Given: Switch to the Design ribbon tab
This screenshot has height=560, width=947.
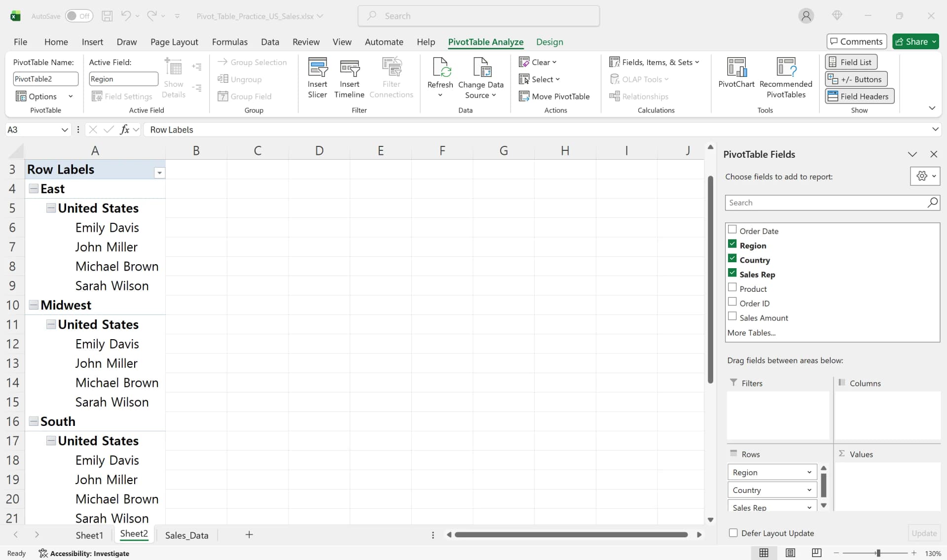Looking at the screenshot, I should pos(550,42).
